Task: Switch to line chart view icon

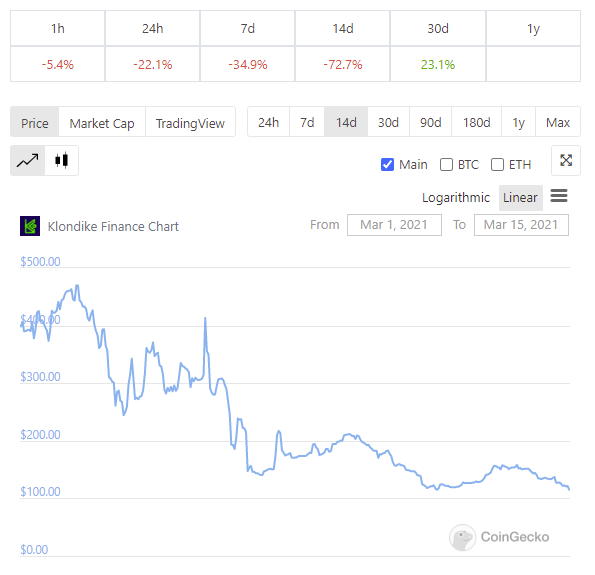Action: [x=27, y=161]
